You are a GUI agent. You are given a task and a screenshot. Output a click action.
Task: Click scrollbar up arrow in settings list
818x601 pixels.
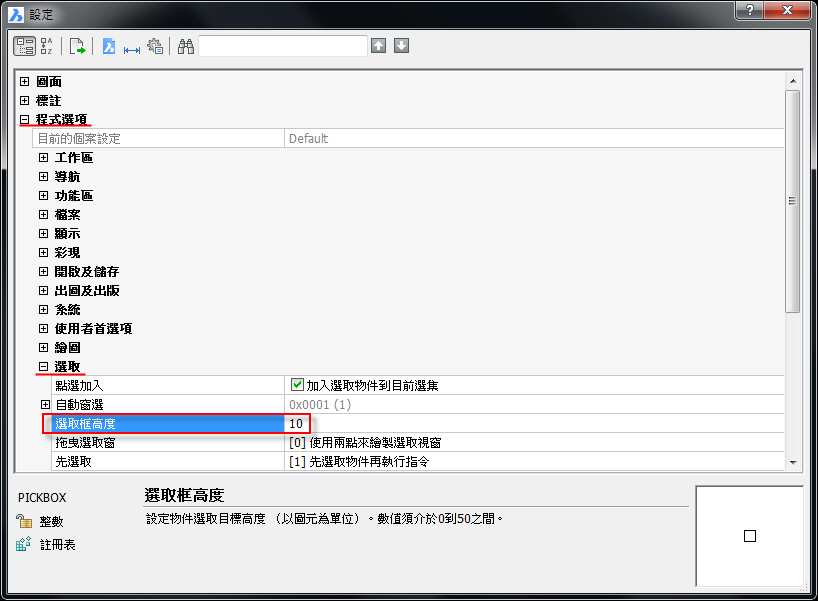pyautogui.click(x=793, y=81)
